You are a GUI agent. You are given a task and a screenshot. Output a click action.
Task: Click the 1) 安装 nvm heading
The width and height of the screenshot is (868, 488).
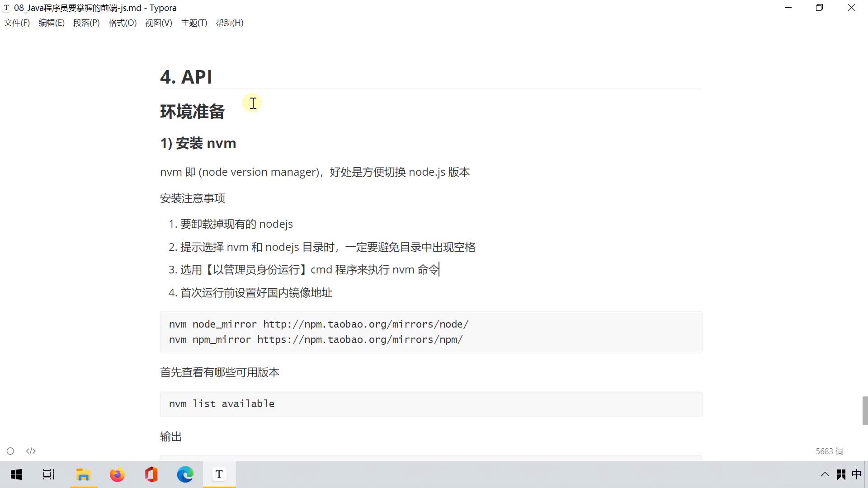click(x=198, y=143)
